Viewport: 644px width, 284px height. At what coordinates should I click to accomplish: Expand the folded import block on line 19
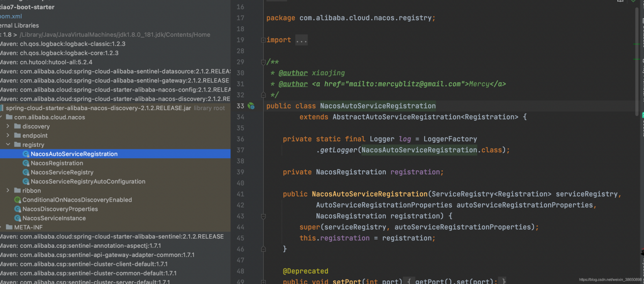263,40
